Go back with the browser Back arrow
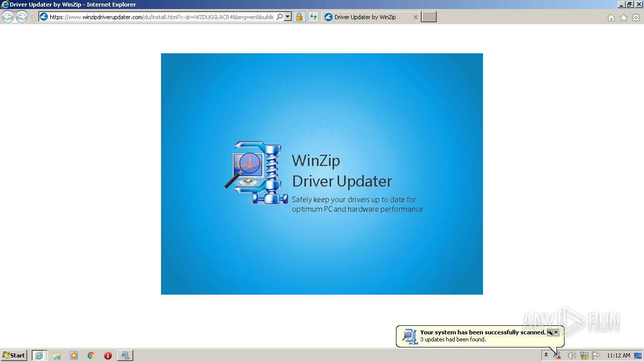This screenshot has width=644, height=362. [x=8, y=17]
